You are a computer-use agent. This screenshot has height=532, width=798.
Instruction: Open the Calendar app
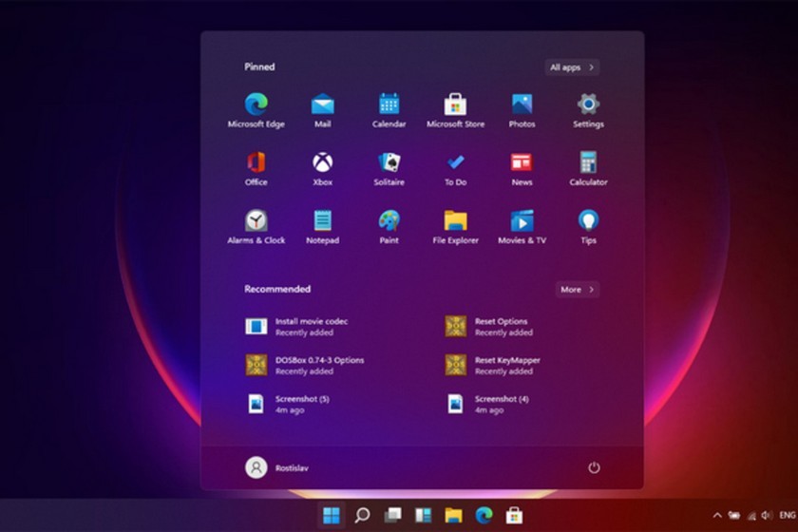tap(389, 110)
